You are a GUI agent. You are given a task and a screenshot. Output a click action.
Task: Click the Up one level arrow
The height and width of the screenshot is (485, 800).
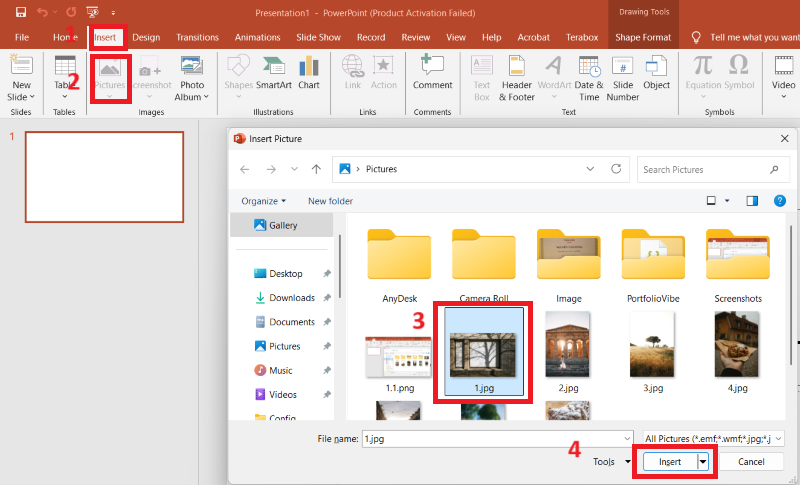coord(316,169)
